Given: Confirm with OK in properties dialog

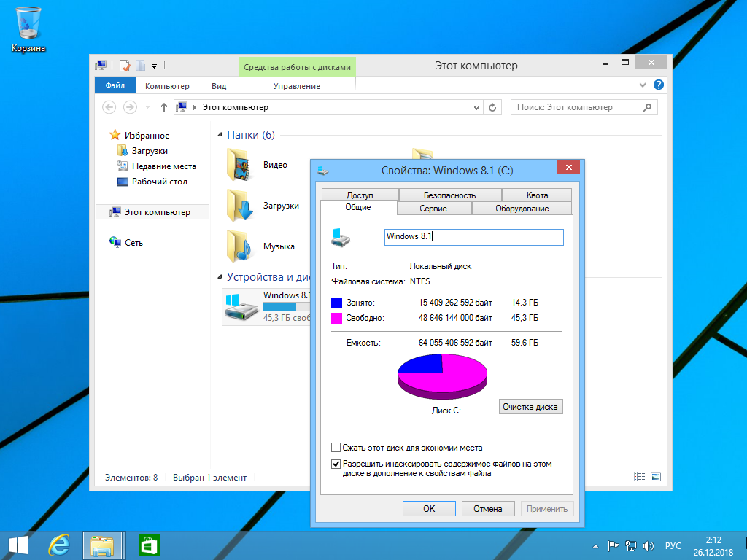Looking at the screenshot, I should (x=429, y=508).
